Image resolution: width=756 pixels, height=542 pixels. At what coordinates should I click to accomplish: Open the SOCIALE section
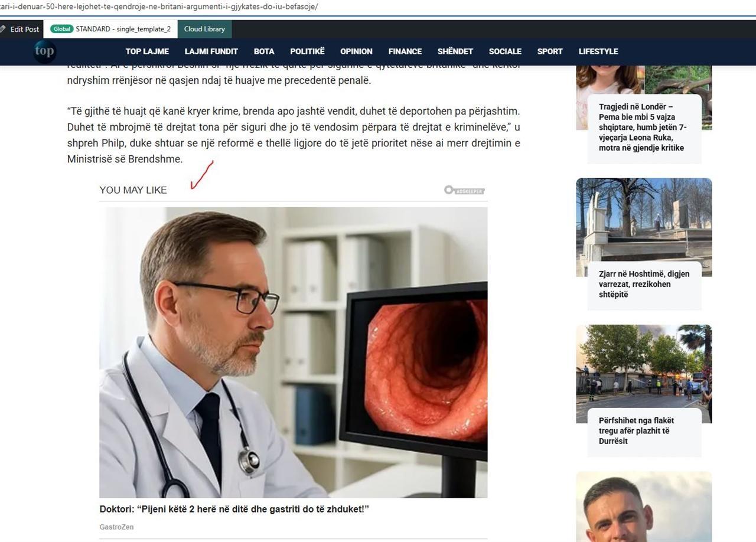tap(505, 51)
